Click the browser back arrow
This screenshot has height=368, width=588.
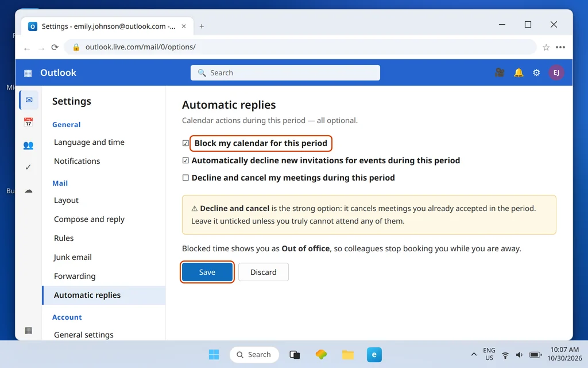coord(26,48)
